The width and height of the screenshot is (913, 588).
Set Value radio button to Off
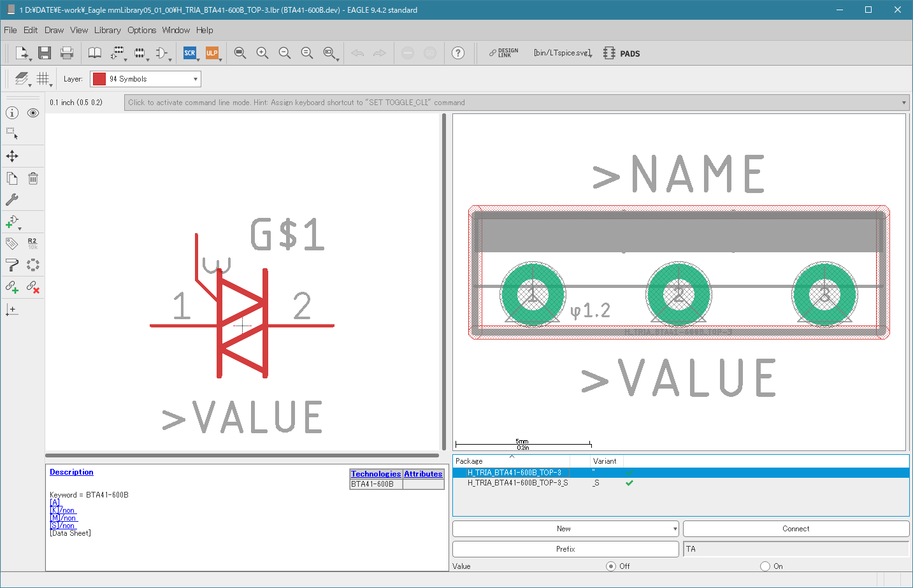(611, 566)
